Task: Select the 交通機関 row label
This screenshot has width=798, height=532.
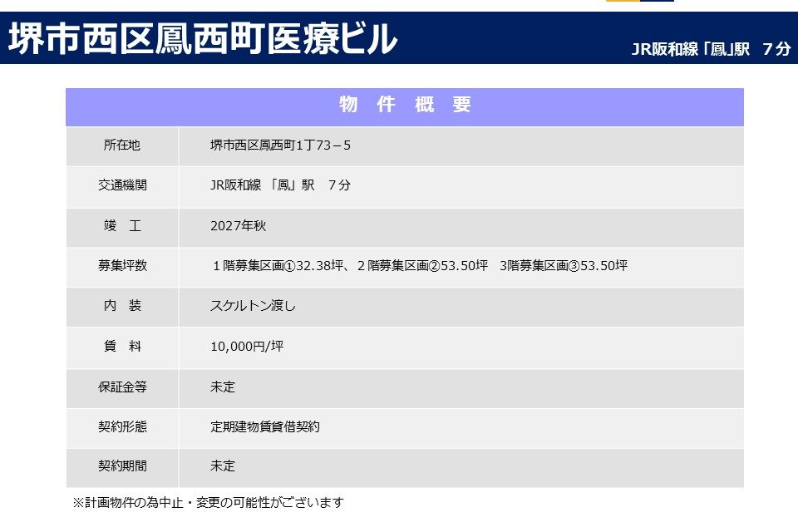Action: 122,185
